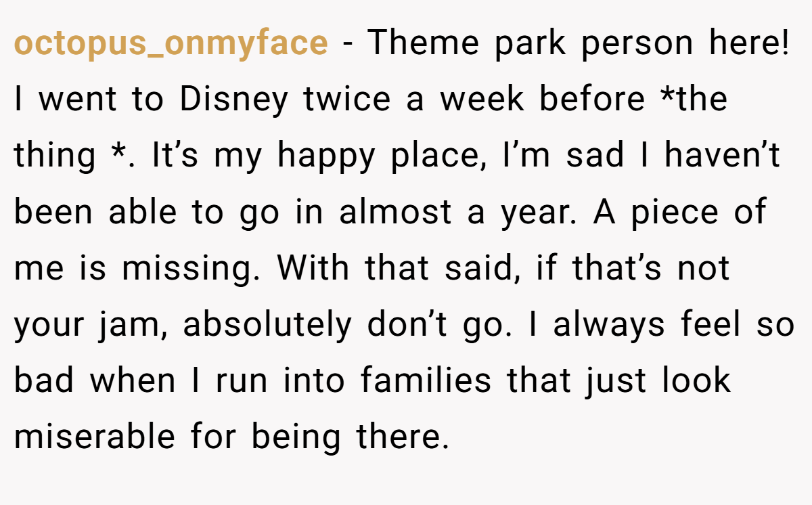The height and width of the screenshot is (505, 812).
Task: Click the word "twice" in the comment
Action: tap(346, 100)
